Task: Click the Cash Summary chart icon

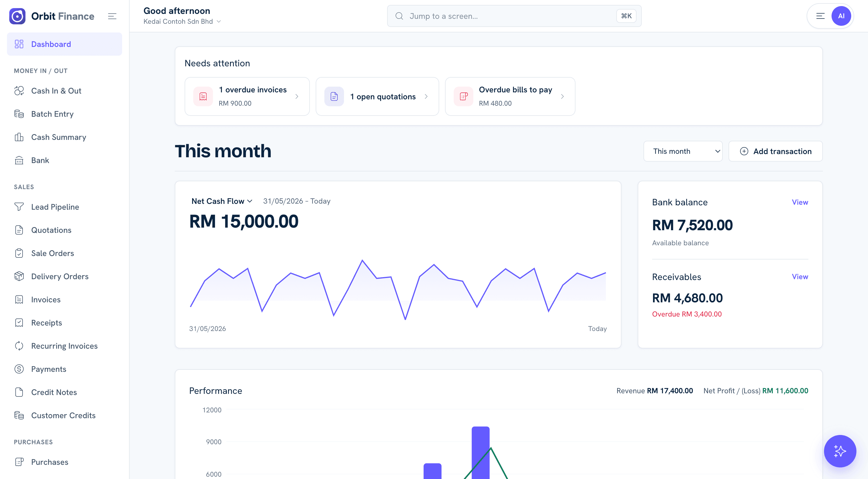Action: click(x=19, y=137)
